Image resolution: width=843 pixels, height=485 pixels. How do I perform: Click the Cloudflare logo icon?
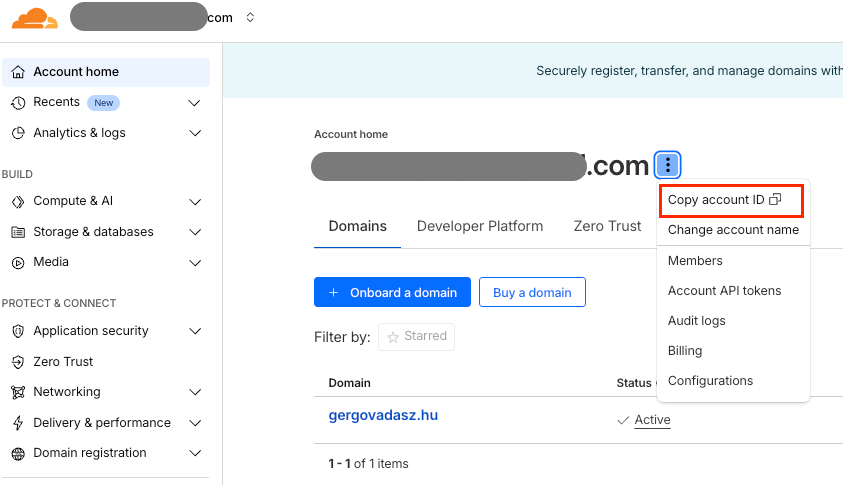[x=34, y=17]
